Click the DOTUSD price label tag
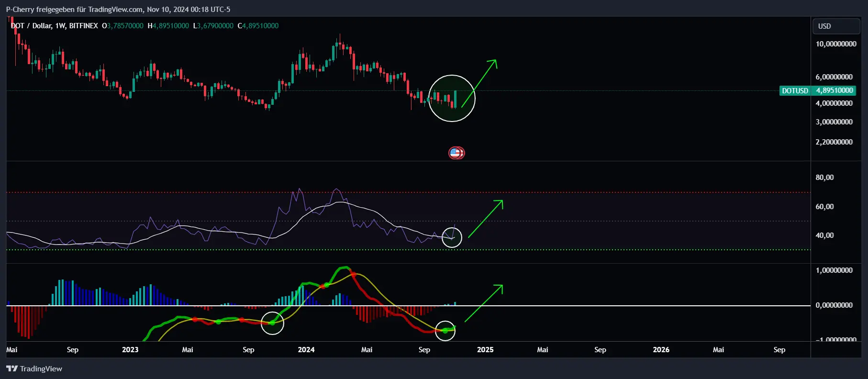868x379 pixels. coord(794,90)
